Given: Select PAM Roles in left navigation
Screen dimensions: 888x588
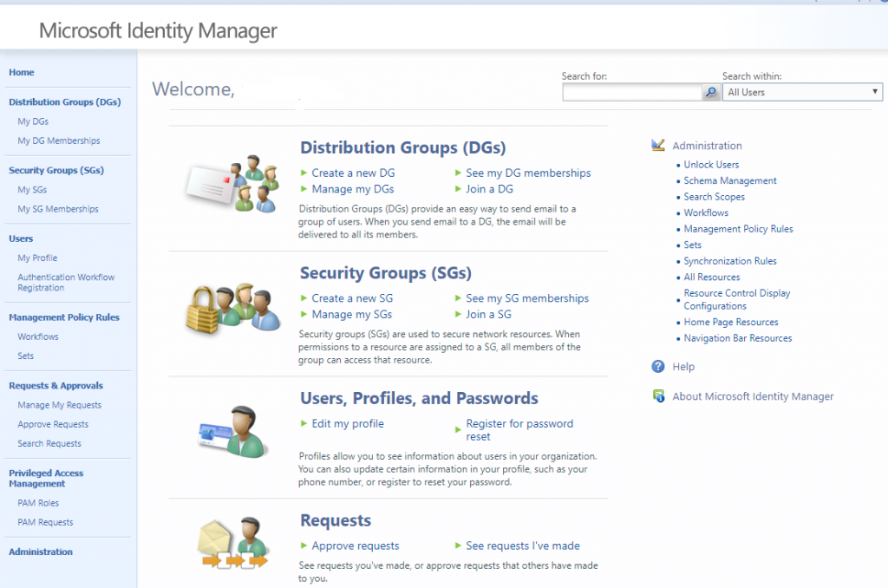Looking at the screenshot, I should tap(38, 503).
